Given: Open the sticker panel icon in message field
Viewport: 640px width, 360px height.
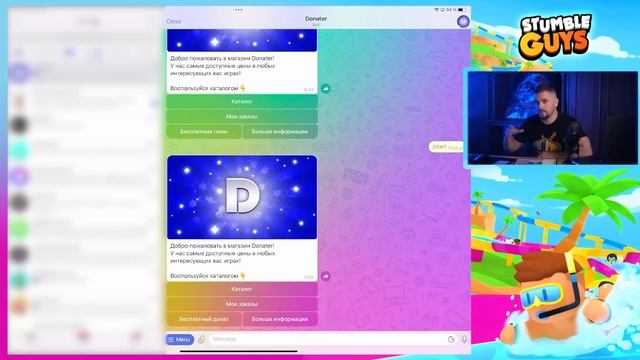Looking at the screenshot, I should [x=451, y=339].
